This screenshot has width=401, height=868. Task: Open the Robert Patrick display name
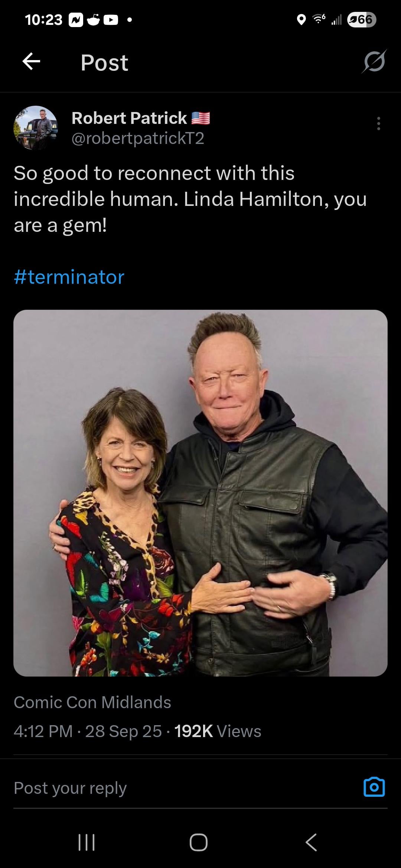(129, 118)
